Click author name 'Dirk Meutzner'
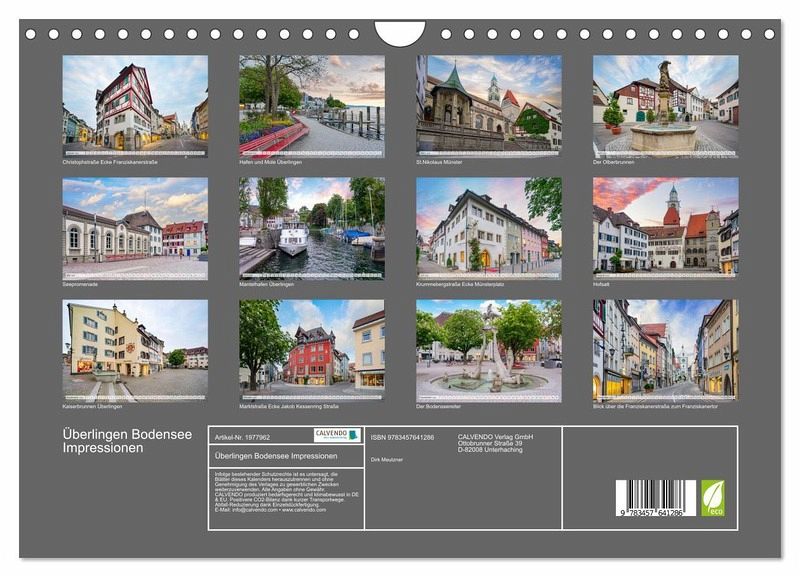This screenshot has height=577, width=800. [x=387, y=460]
